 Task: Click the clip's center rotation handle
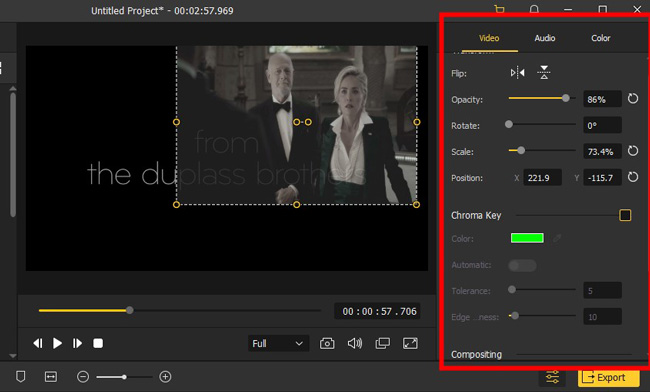tap(308, 122)
